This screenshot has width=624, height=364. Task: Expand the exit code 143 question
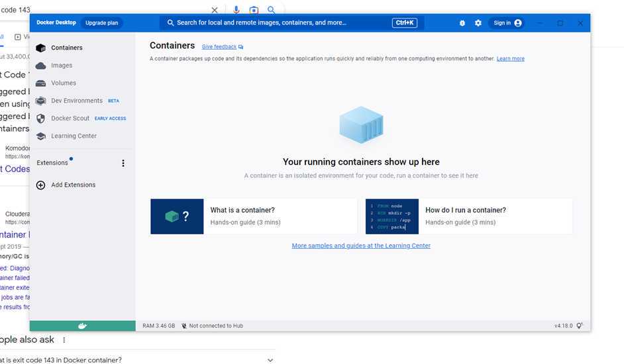(270, 360)
